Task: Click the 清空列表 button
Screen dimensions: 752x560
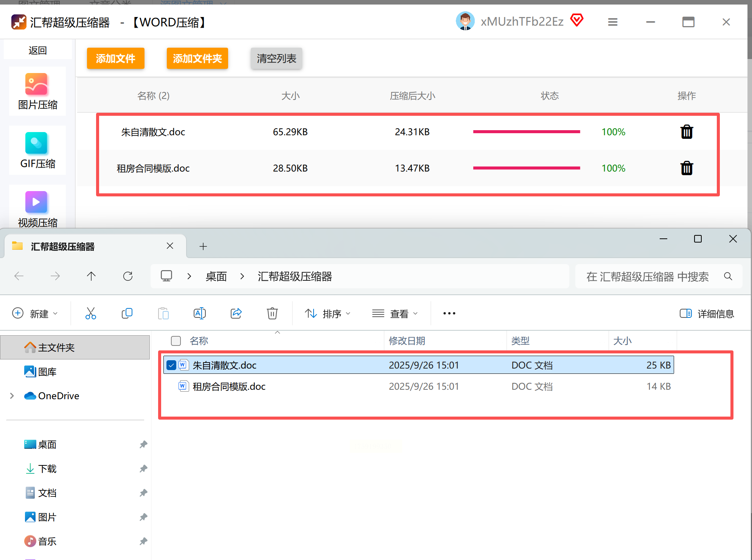Action: [276, 58]
